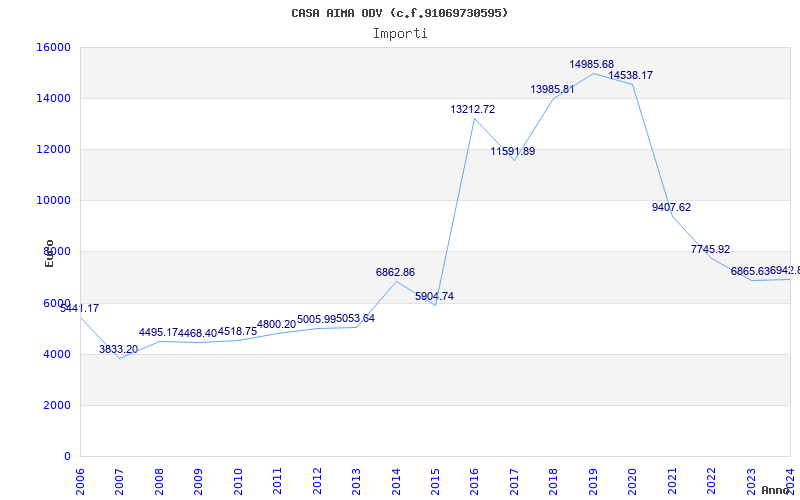The image size is (800, 500).
Task: Click the 2006 year label
Action: click(x=80, y=481)
